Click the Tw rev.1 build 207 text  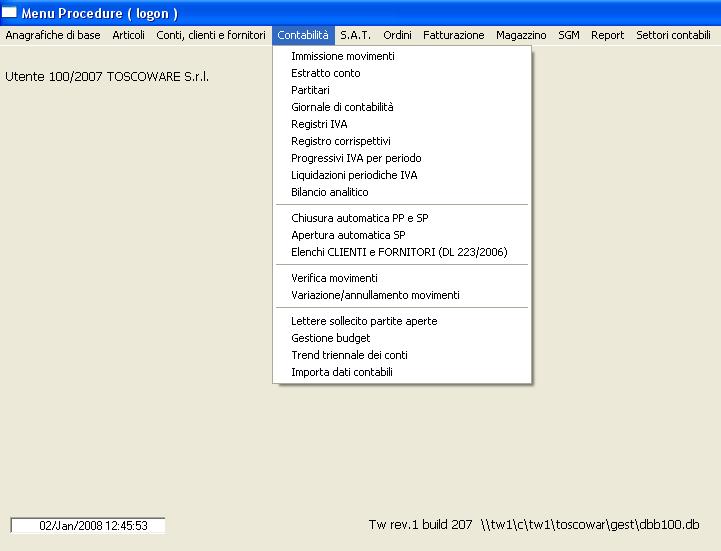click(x=420, y=525)
